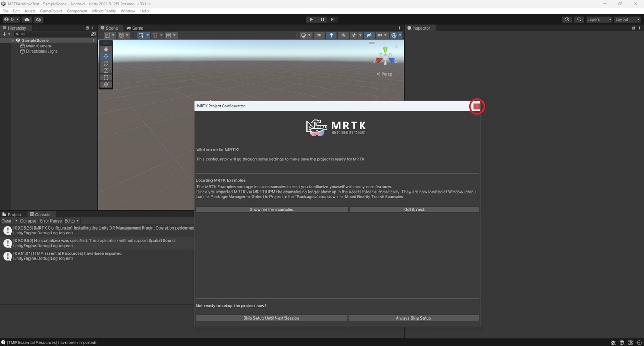
Task: Open Console Clear options arrow
Action: (x=16, y=221)
